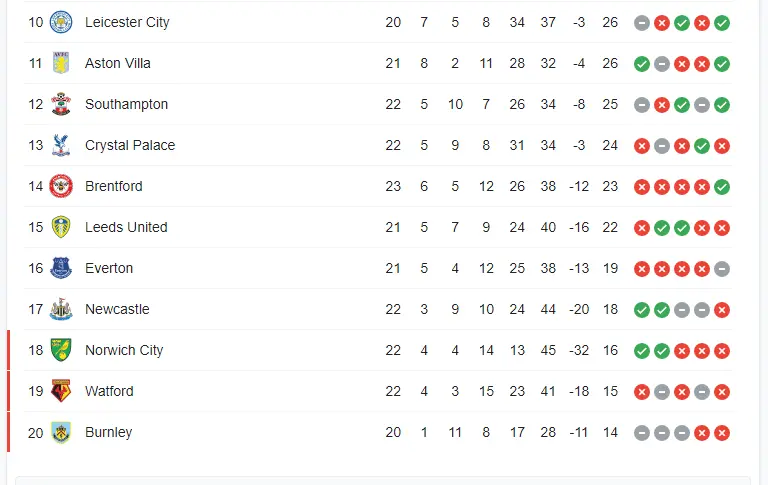The height and width of the screenshot is (485, 768).
Task: Click Watford's points value 15
Action: 610,391
